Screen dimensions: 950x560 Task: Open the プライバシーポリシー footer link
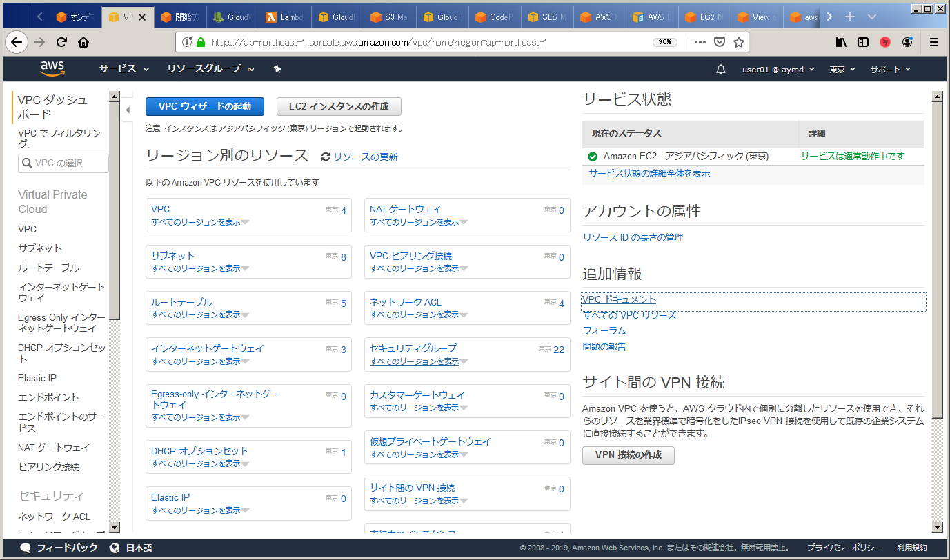point(844,548)
